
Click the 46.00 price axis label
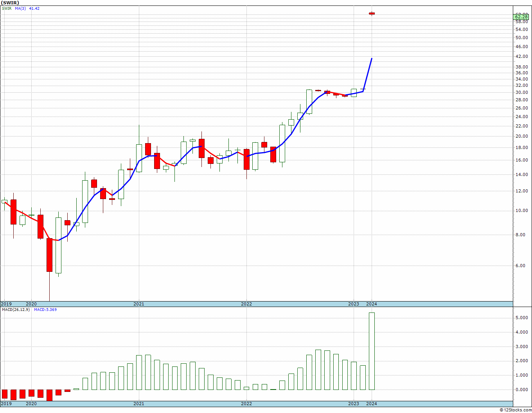[x=521, y=47]
